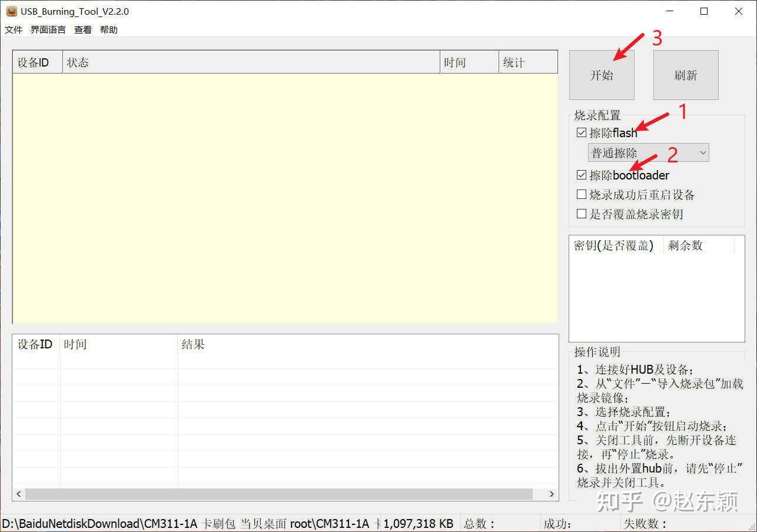Open the 帮助 menu
757x532 pixels.
[109, 29]
